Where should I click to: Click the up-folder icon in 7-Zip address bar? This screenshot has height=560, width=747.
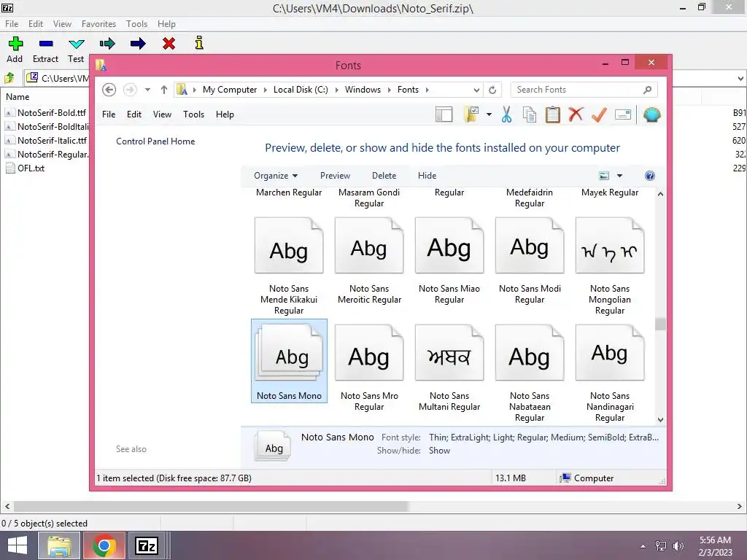click(9, 77)
